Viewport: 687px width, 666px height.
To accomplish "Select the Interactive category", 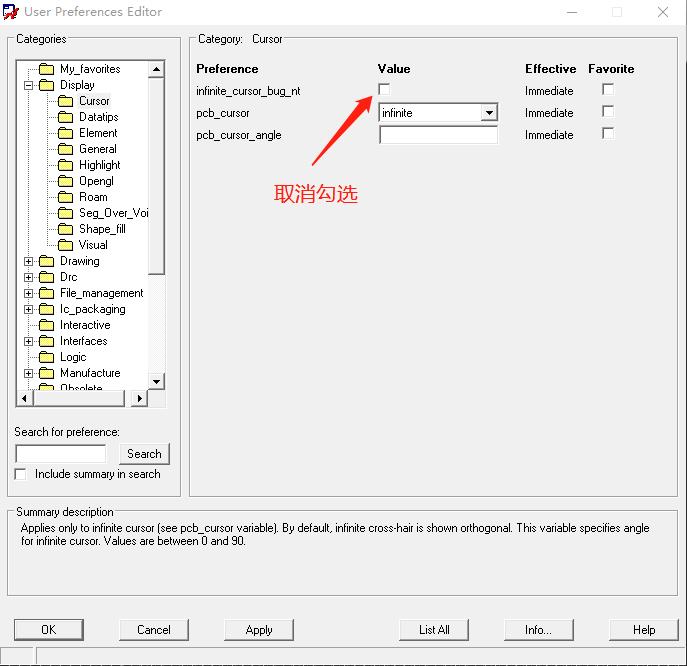I will [85, 325].
